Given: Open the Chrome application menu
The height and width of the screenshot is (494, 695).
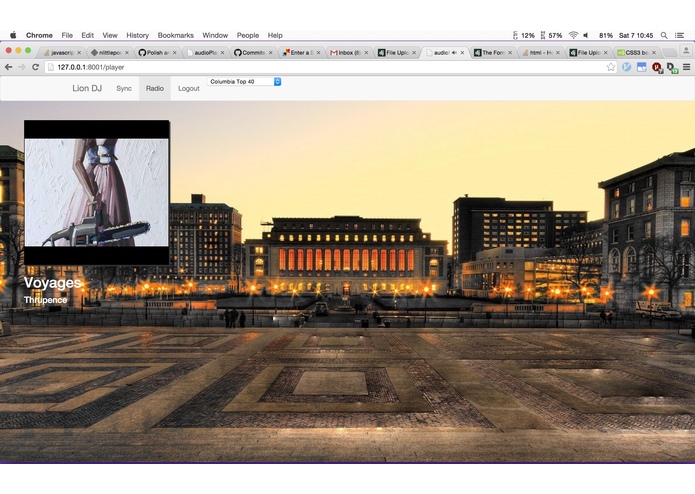Looking at the screenshot, I should [39, 35].
